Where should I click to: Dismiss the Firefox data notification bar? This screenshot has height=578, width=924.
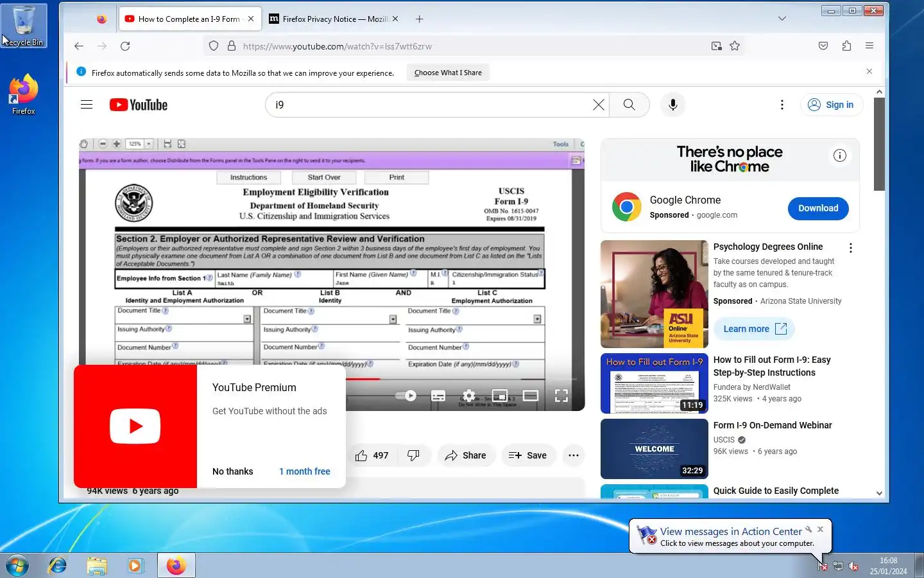click(x=869, y=71)
